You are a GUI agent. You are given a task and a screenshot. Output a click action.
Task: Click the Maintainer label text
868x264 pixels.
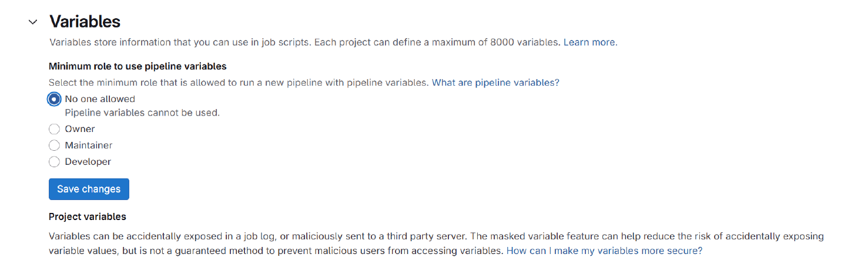pos(89,145)
